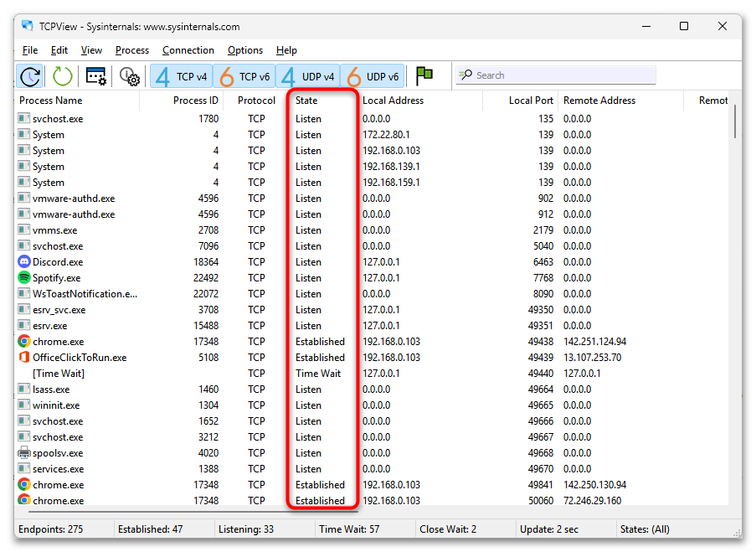Click Update: 2 sec status entry
This screenshot has width=756, height=552.
click(x=548, y=529)
